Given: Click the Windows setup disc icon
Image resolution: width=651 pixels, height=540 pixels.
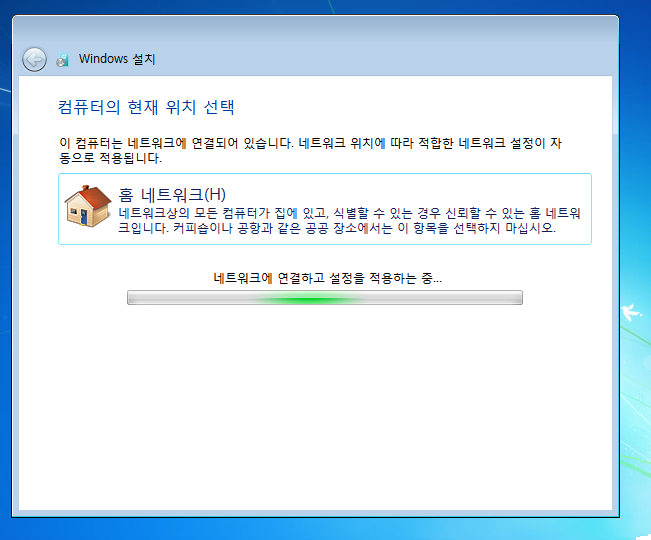Looking at the screenshot, I should (63, 60).
